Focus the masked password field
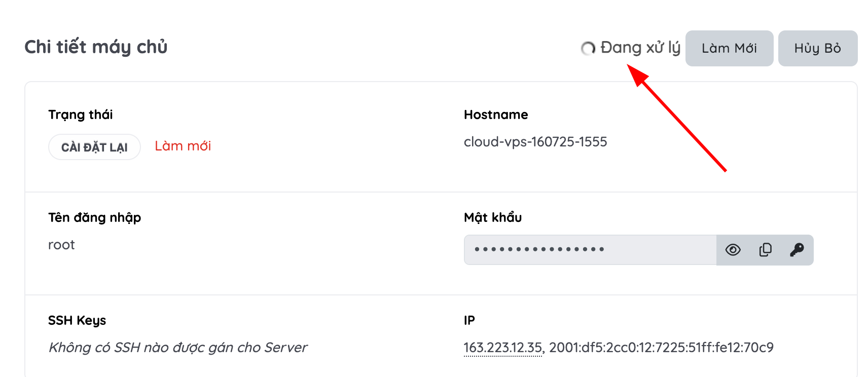 coord(590,250)
